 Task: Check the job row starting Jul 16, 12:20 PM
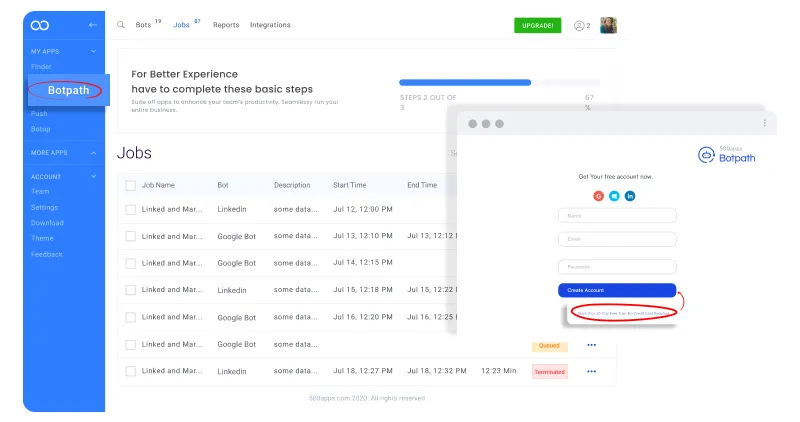(131, 317)
